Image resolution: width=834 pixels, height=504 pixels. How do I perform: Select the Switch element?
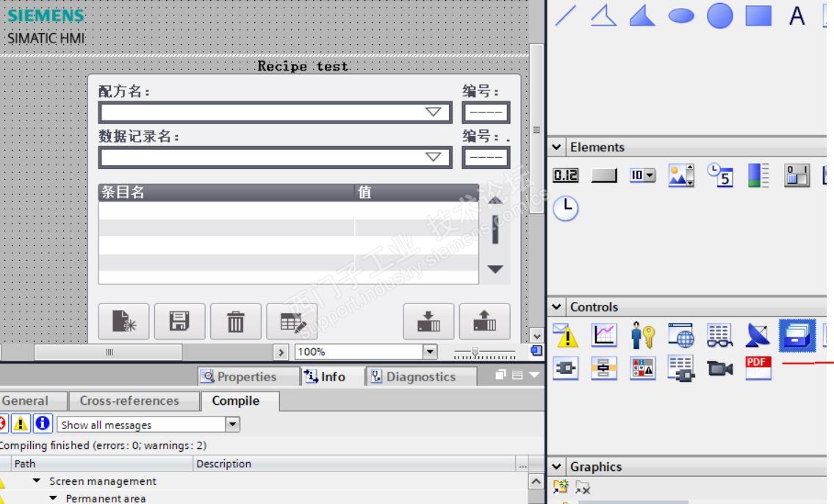797,175
